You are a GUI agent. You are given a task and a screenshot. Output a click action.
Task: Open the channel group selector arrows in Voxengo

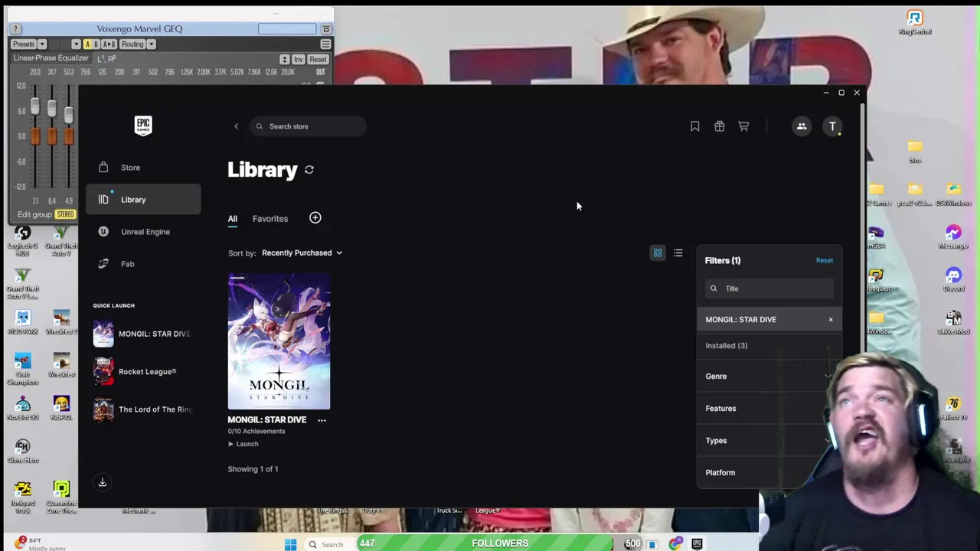[x=284, y=60]
